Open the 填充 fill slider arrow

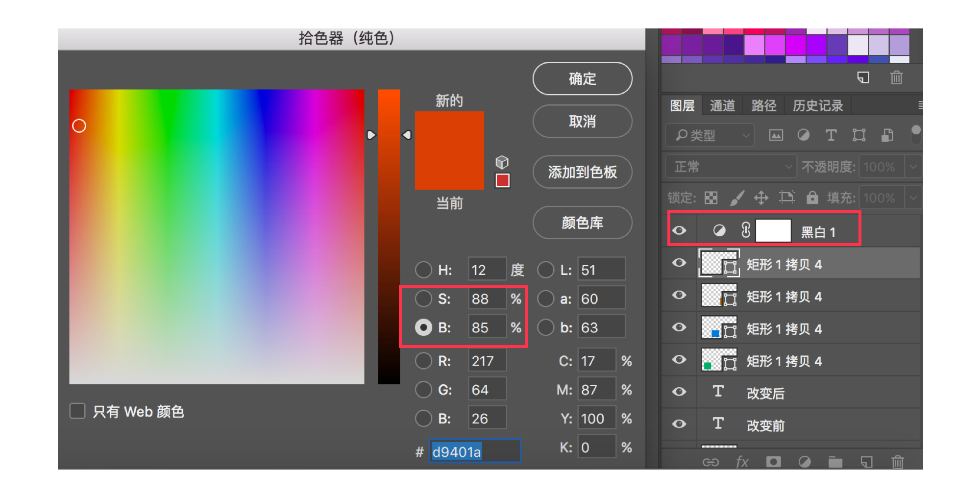913,198
